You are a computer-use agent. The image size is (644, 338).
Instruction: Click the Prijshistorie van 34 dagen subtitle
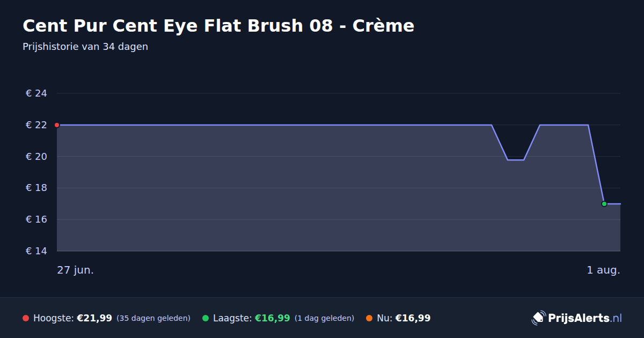point(85,47)
